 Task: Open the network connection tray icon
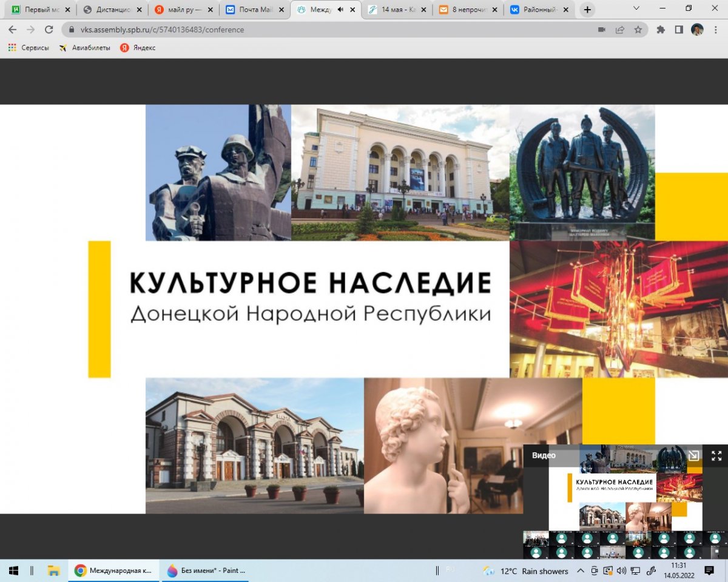pyautogui.click(x=635, y=570)
